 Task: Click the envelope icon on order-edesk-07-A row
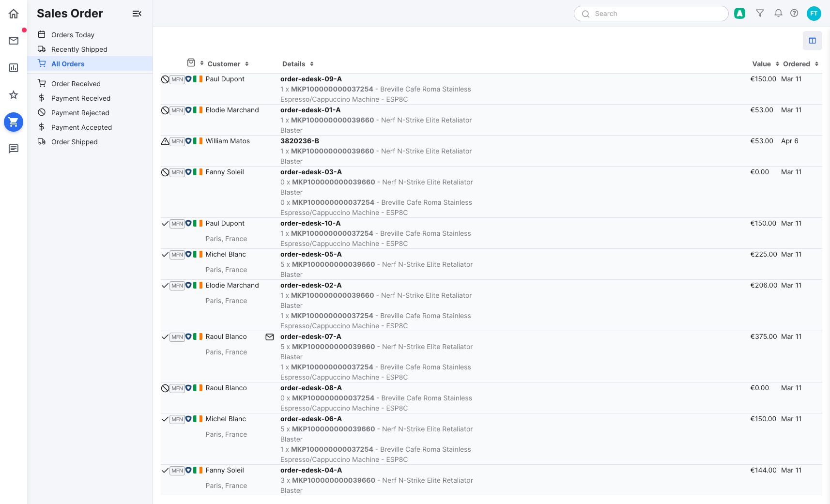pos(270,337)
